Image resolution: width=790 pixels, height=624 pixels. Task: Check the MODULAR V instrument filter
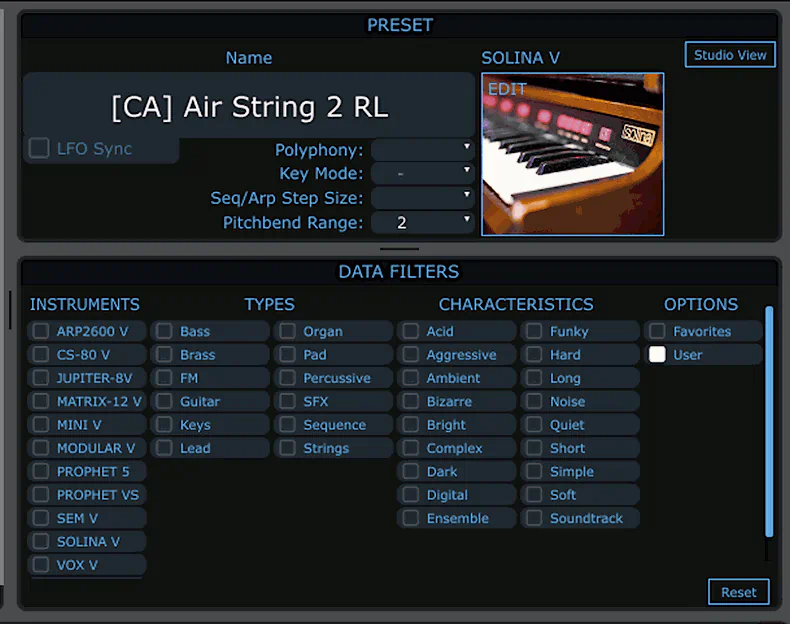click(41, 448)
